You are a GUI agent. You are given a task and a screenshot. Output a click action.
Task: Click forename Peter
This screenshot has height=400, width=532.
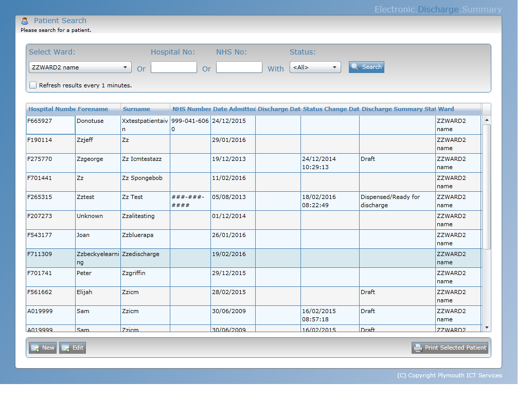point(84,273)
